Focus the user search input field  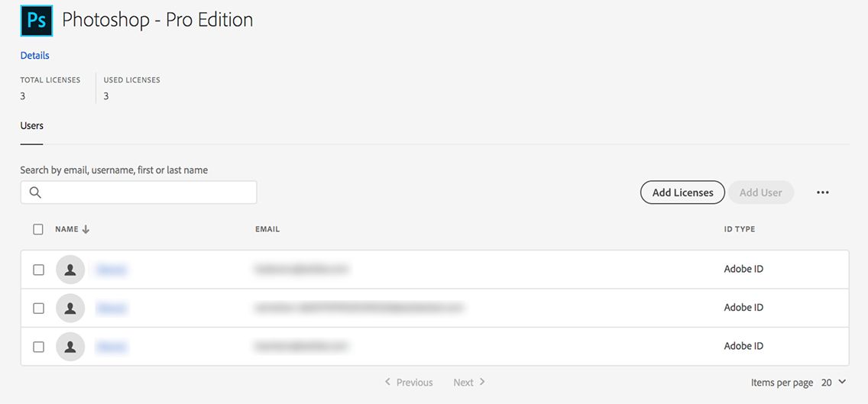[x=145, y=192]
